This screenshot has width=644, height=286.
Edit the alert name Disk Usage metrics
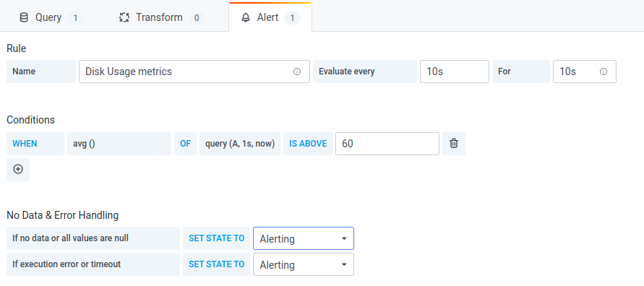coord(194,71)
